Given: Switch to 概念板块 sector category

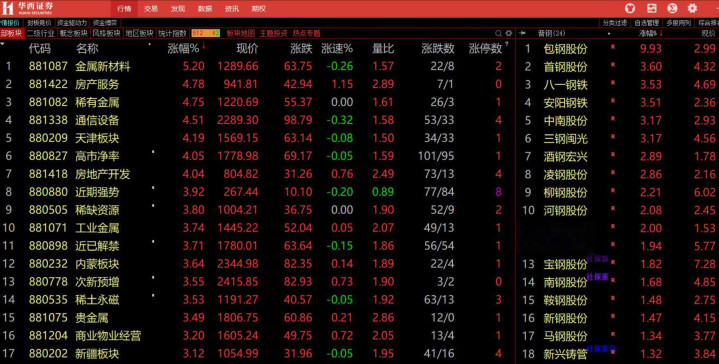Looking at the screenshot, I should (x=73, y=33).
